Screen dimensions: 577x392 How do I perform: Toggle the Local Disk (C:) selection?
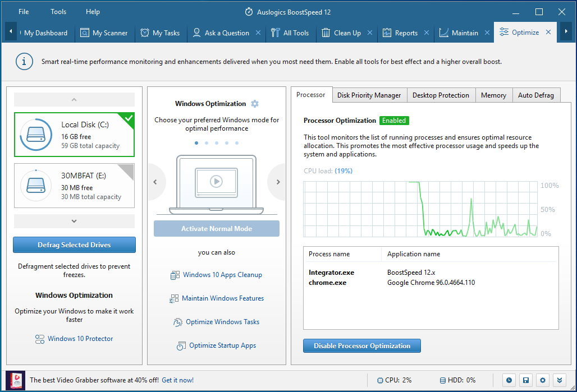pyautogui.click(x=74, y=135)
